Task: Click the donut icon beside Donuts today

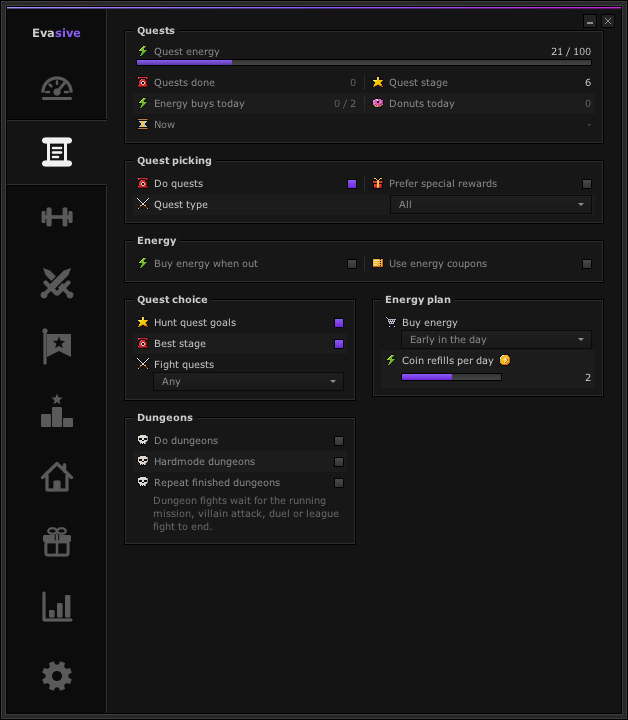Action: (x=378, y=103)
